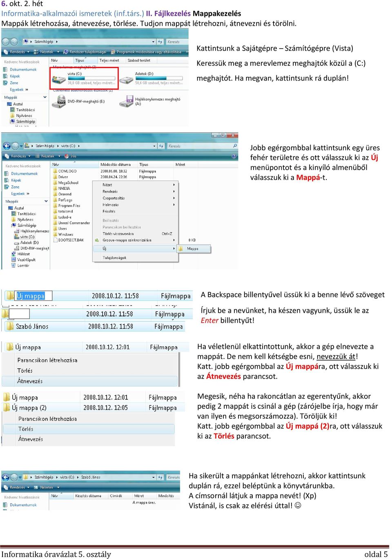
Task: Select Asztal in the vista (C:) window tree
Action: tap(16, 208)
